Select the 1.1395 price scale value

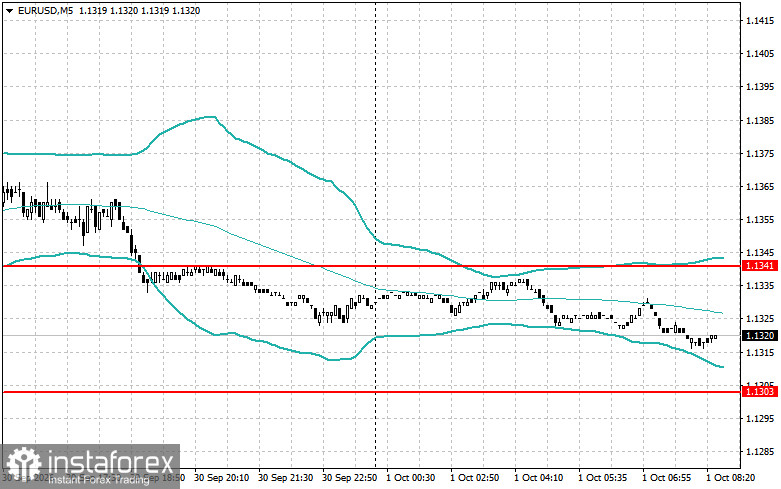click(x=760, y=87)
